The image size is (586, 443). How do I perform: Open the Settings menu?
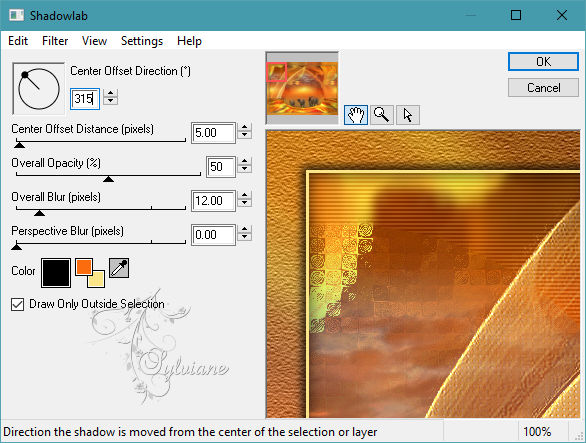pyautogui.click(x=142, y=40)
